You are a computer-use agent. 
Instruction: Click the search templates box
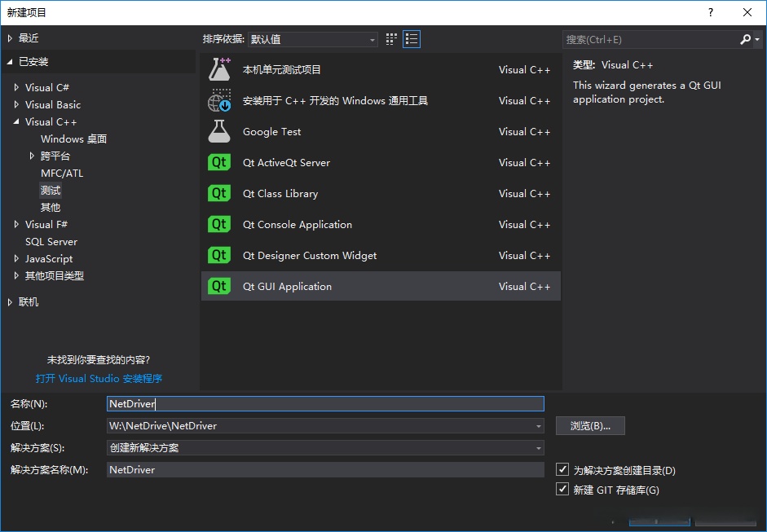(650, 40)
